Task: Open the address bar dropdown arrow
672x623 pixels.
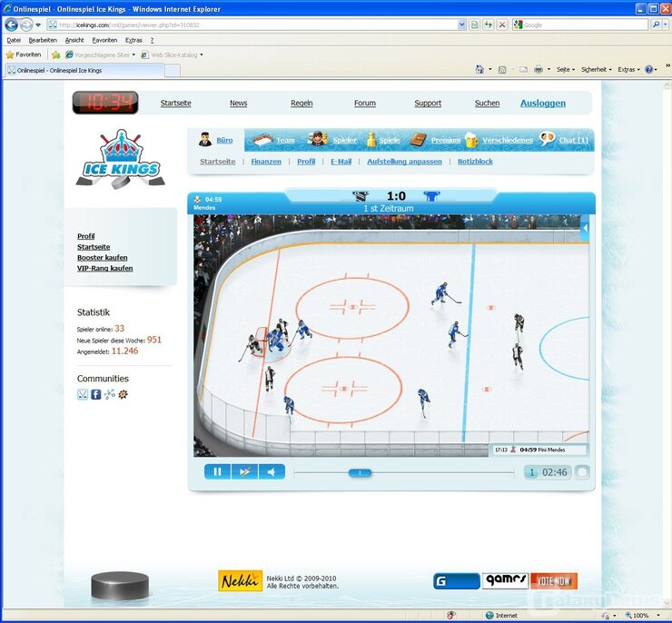Action: click(x=461, y=25)
